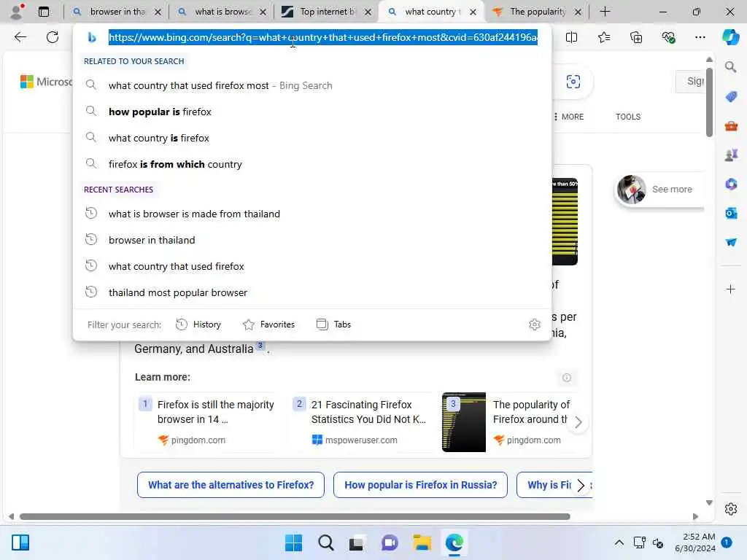Viewport: 747px width, 560px height.
Task: Close the 'Top internet b' tab
Action: (x=368, y=12)
